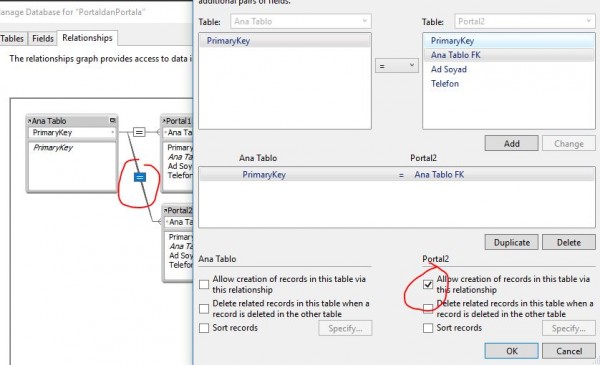This screenshot has width=600, height=365.
Task: Select Ana Tablo FK field in Portal2 list
Action: [509, 55]
